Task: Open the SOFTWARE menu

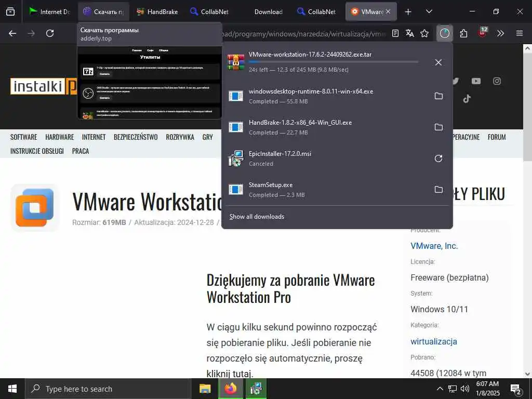Action: click(24, 137)
